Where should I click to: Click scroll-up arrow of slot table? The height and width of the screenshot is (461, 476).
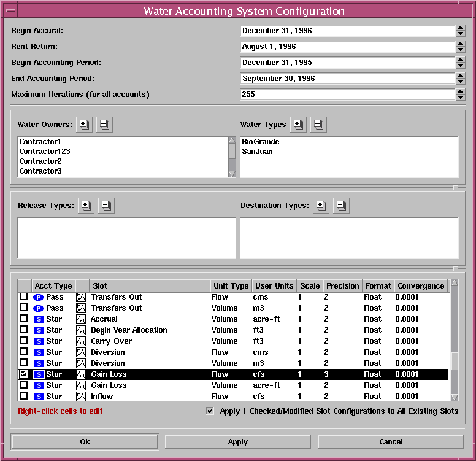click(455, 283)
